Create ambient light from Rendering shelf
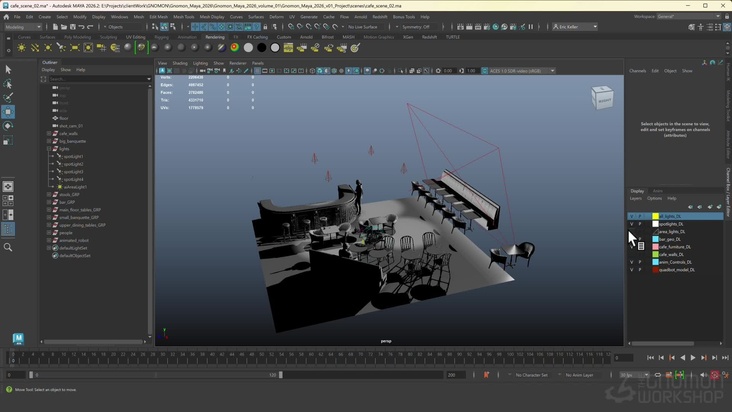This screenshot has height=412, width=732. point(21,48)
